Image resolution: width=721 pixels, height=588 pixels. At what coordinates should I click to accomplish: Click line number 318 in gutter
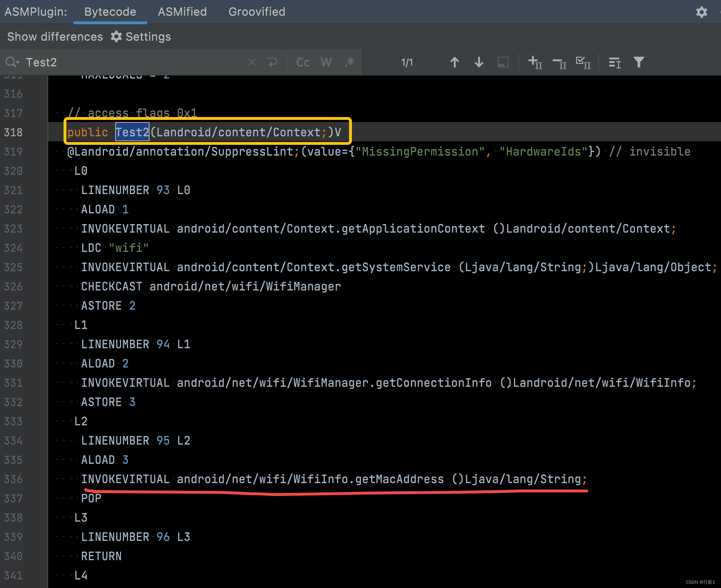13,132
